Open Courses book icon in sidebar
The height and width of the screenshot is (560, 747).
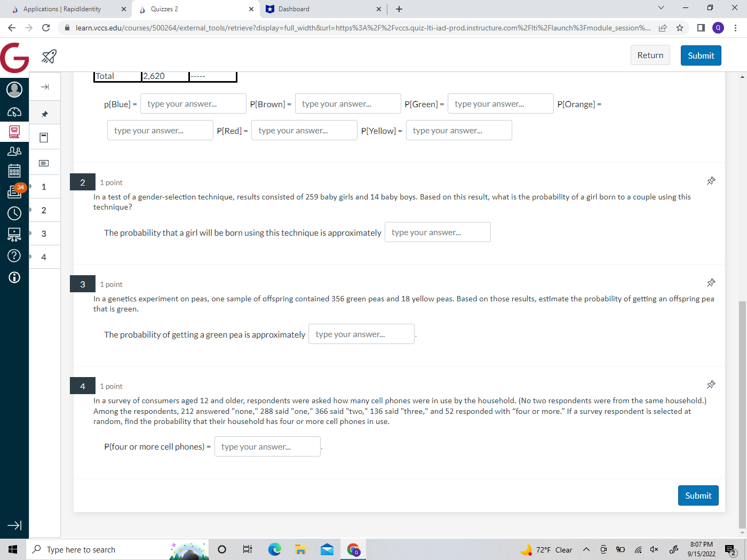pos(14,132)
